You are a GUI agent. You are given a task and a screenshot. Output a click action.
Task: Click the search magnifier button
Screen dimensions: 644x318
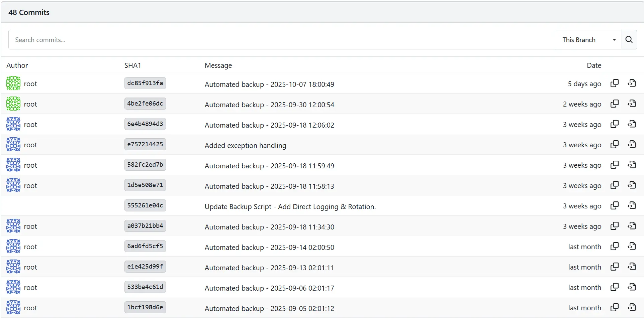click(x=629, y=40)
